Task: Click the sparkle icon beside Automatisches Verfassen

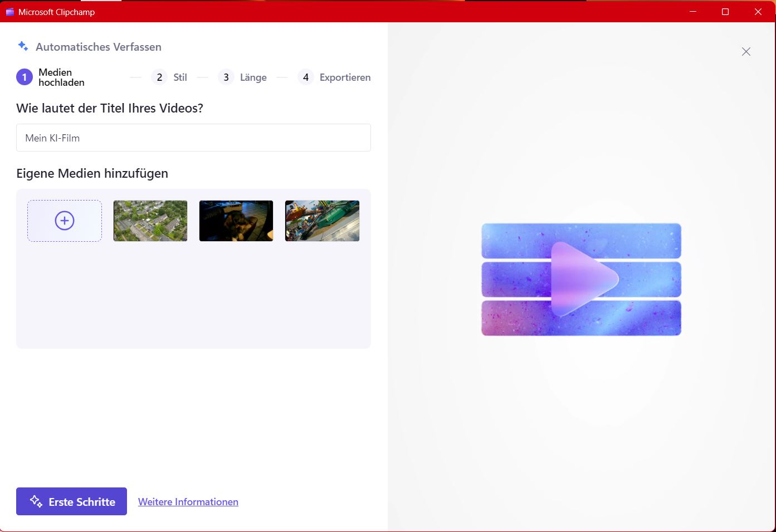Action: point(23,46)
